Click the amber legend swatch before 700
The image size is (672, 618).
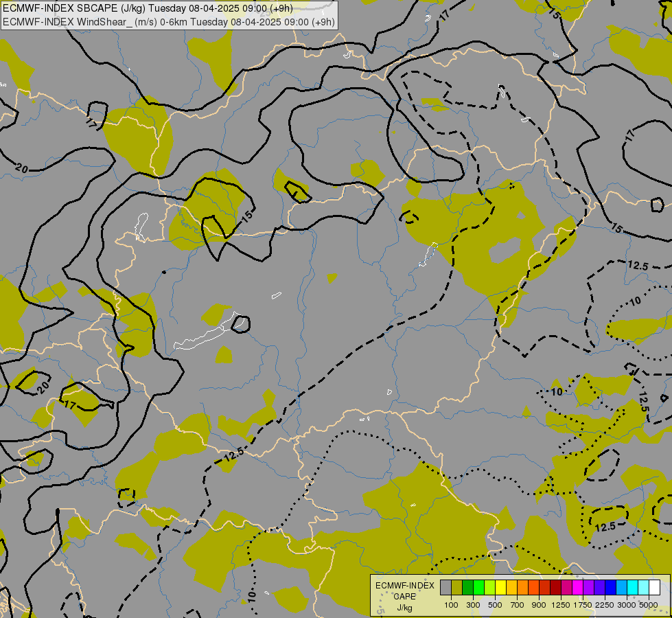(x=511, y=588)
